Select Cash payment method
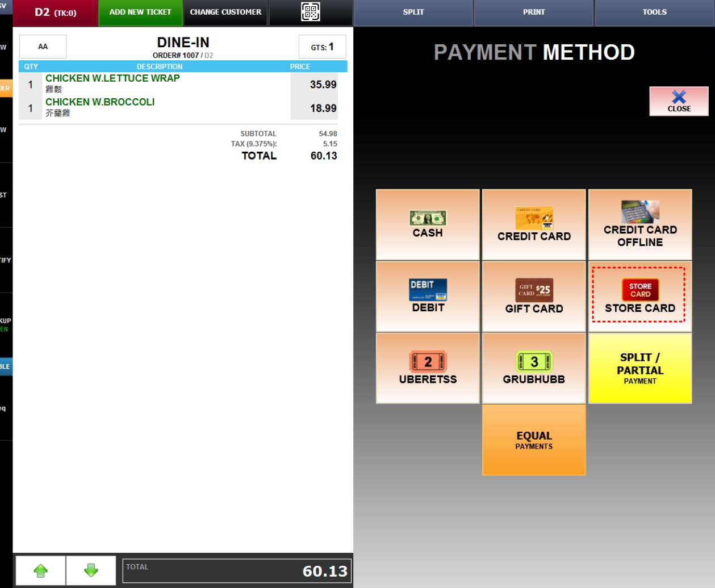Viewport: 715px width, 588px height. pos(428,225)
